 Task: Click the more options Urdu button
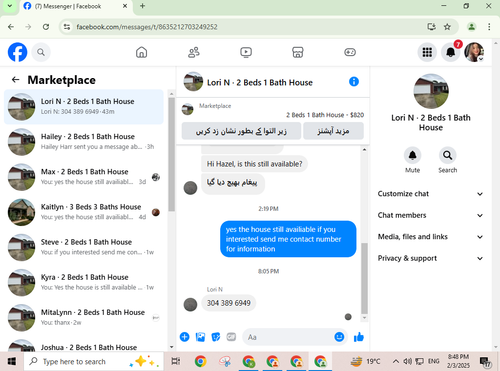click(x=333, y=131)
